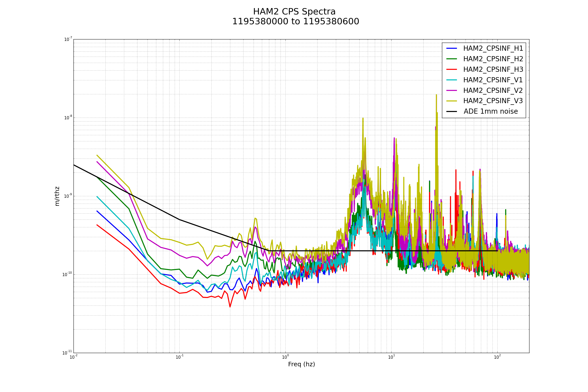Click the green H2 legend line swatch
Image resolution: width=588 pixels, height=392 pixels.
tap(452, 59)
